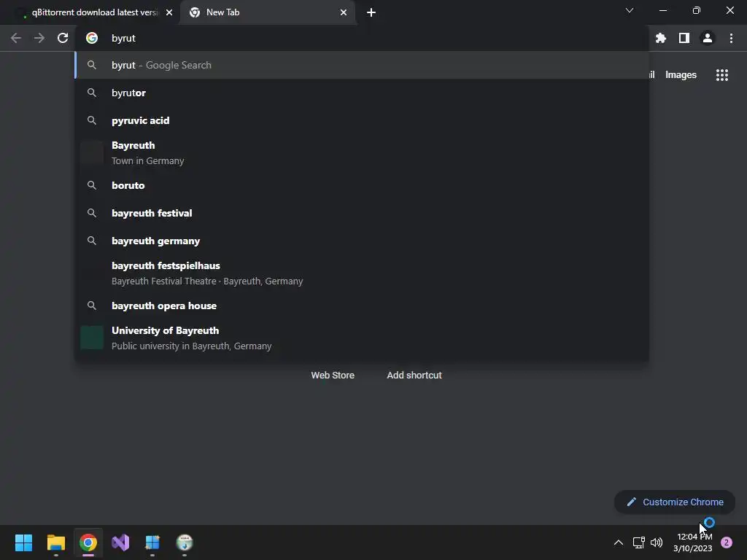Choose the pyruvic acid suggestion
The width and height of the screenshot is (747, 560).
[362, 120]
